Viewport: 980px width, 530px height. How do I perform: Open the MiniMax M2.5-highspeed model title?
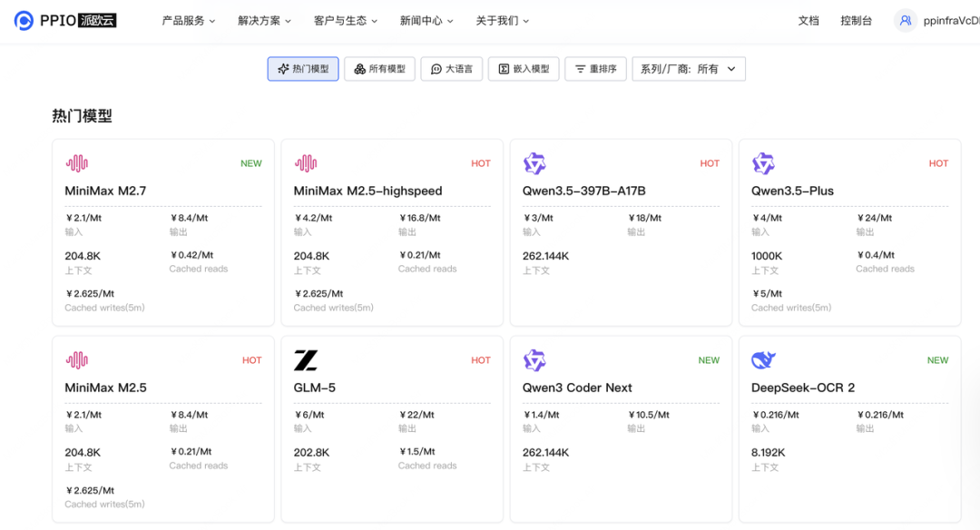(x=368, y=191)
